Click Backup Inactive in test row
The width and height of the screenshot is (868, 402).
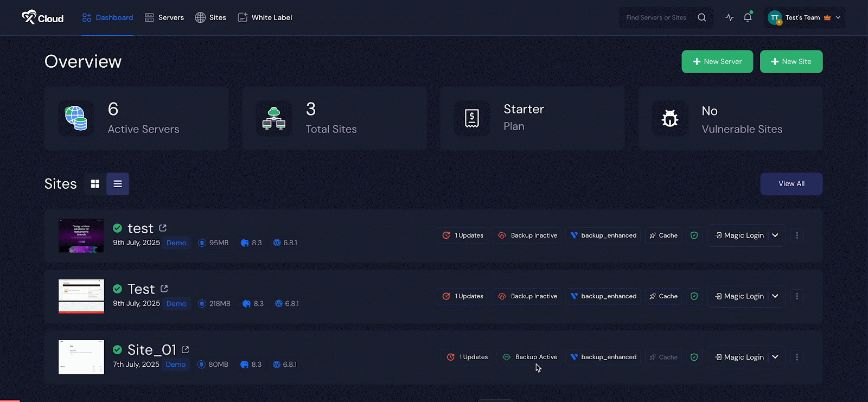527,235
